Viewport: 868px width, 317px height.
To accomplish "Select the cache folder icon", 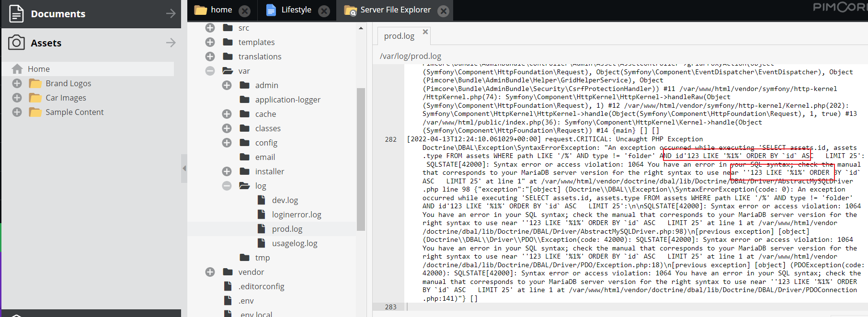I will (244, 114).
